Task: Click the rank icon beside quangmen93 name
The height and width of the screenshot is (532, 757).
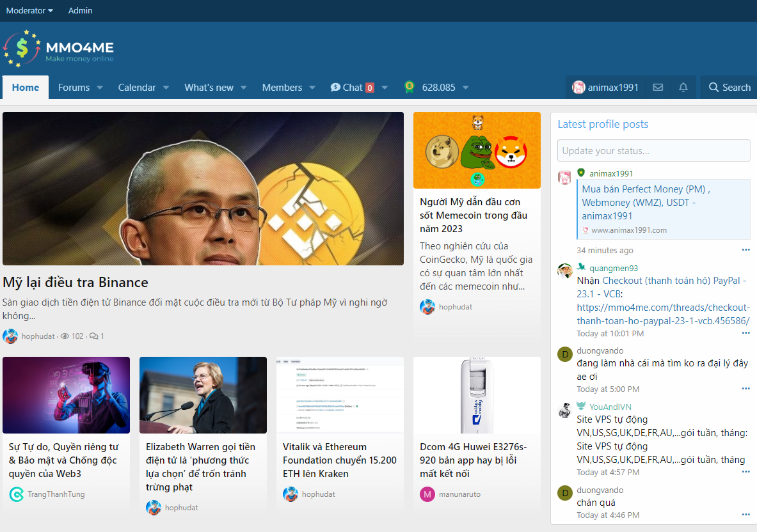Action: [x=581, y=267]
